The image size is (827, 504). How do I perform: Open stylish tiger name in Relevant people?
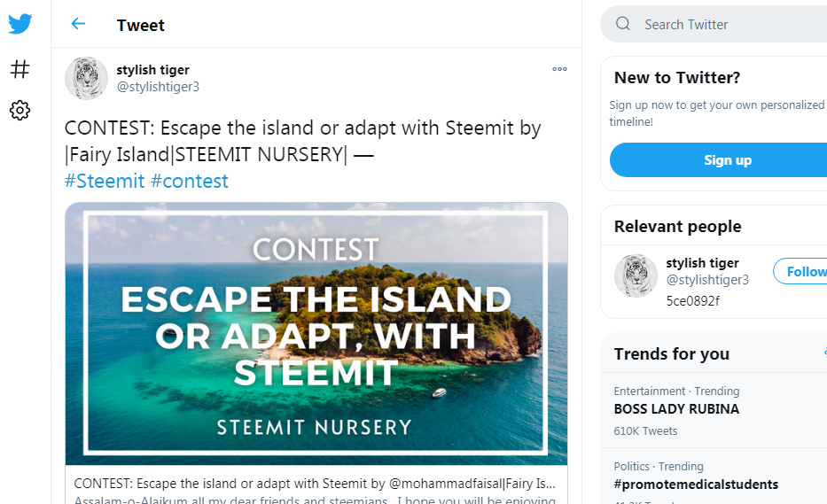click(x=702, y=263)
